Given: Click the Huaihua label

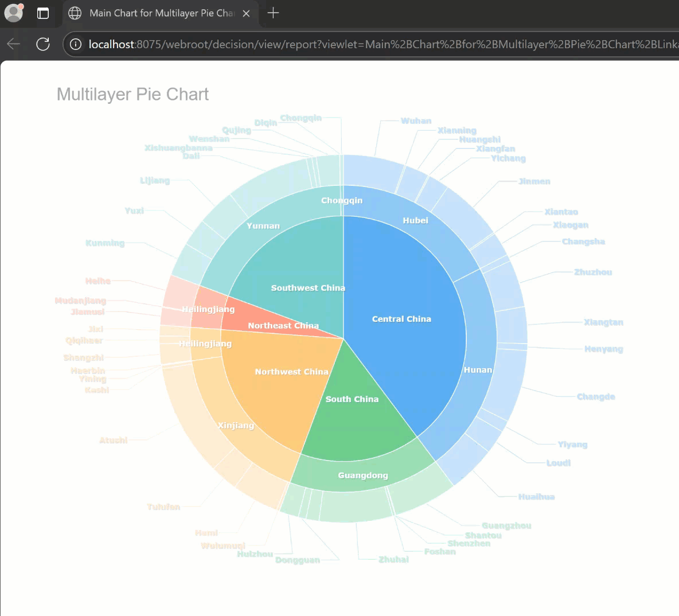Looking at the screenshot, I should (537, 497).
